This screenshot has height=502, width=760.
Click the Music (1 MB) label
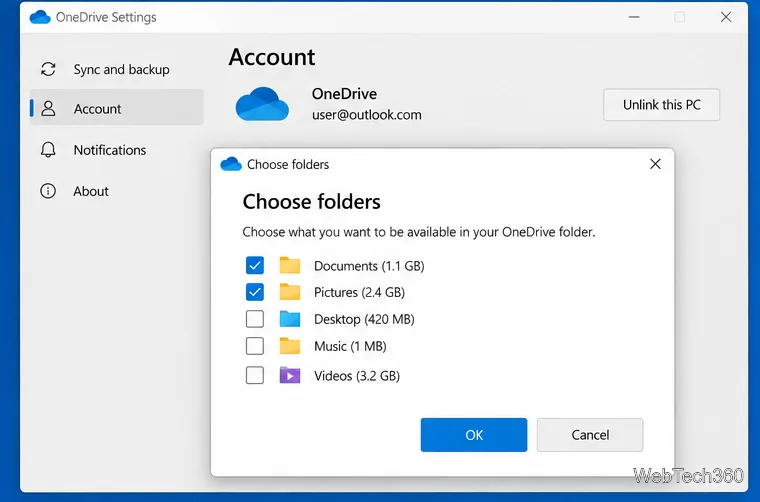[350, 346]
